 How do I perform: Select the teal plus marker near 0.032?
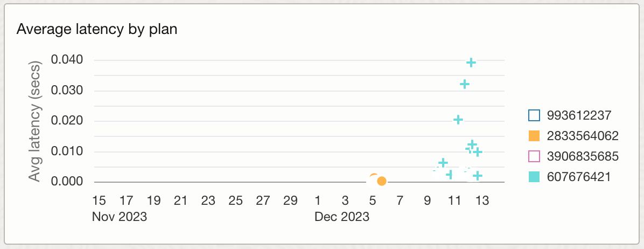coord(465,84)
